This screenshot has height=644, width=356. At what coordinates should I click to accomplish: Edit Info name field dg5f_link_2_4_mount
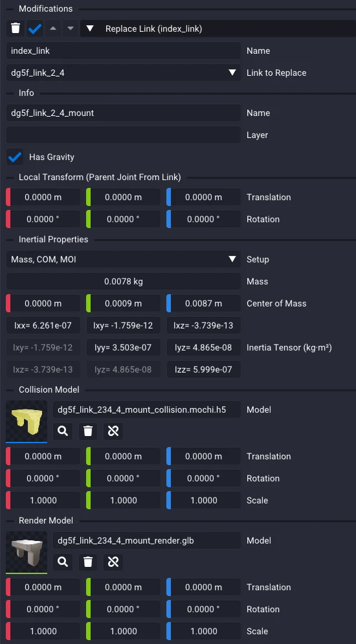(124, 113)
